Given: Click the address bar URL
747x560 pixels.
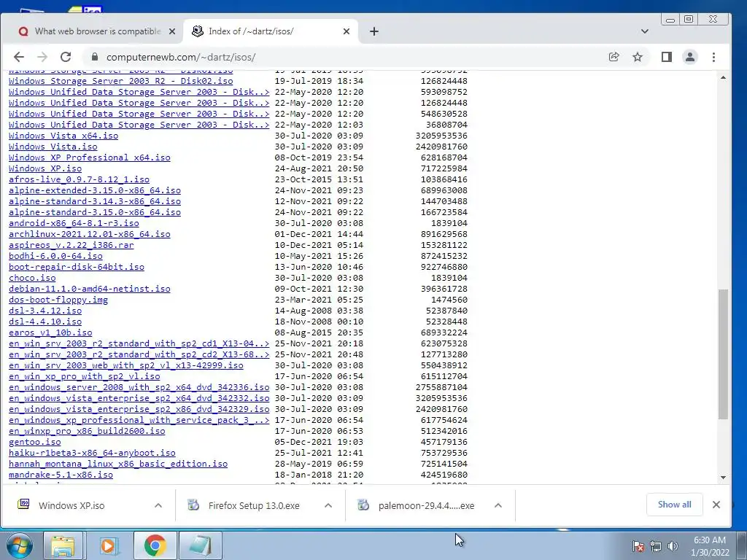Looking at the screenshot, I should coord(181,57).
